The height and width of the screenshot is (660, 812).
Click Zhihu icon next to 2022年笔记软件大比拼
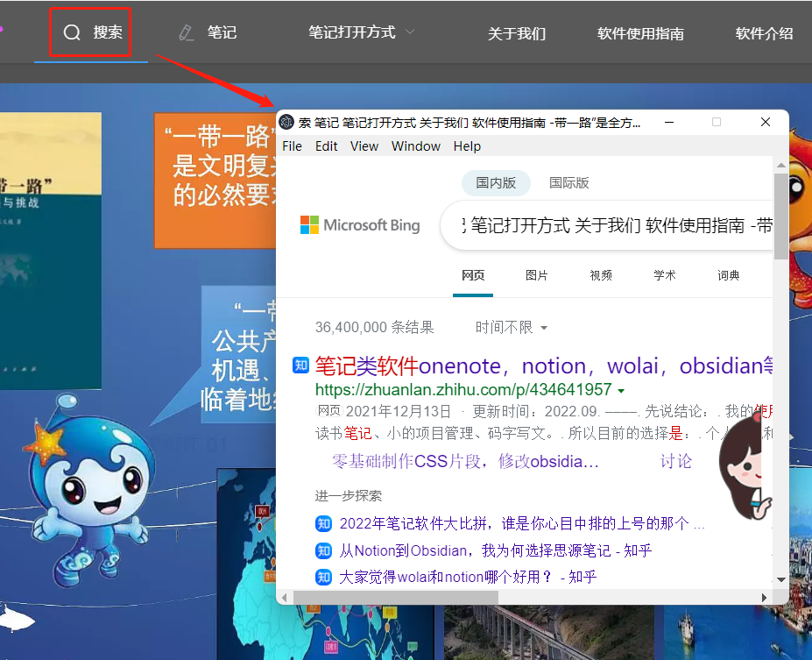(x=323, y=524)
